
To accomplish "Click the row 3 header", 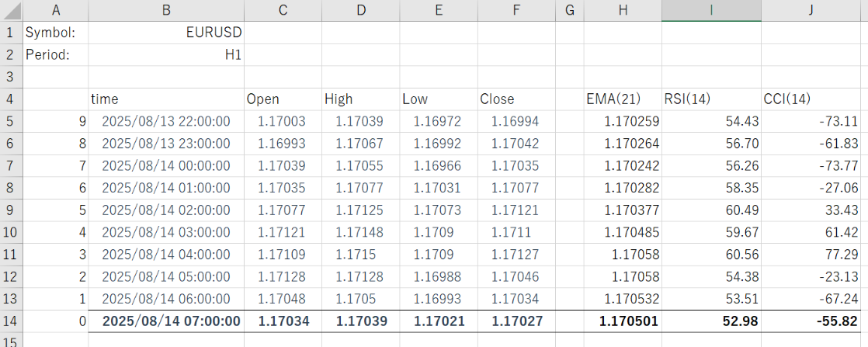I will tap(11, 77).
